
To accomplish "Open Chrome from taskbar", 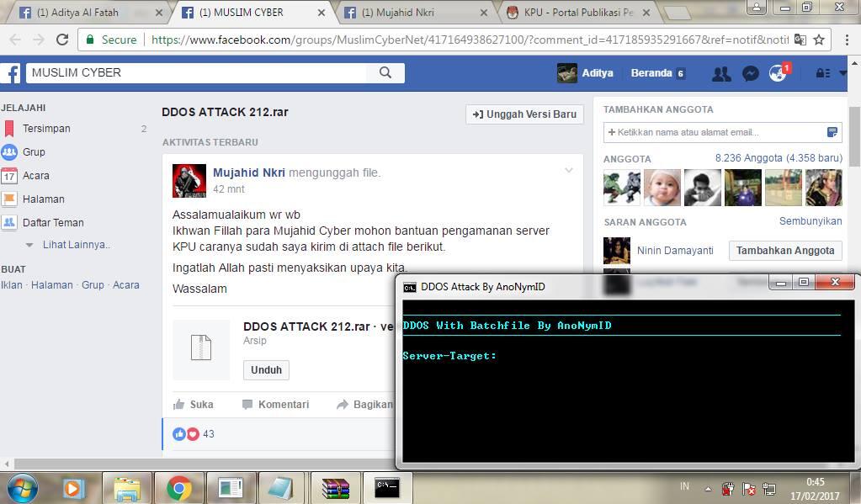I will (x=179, y=487).
